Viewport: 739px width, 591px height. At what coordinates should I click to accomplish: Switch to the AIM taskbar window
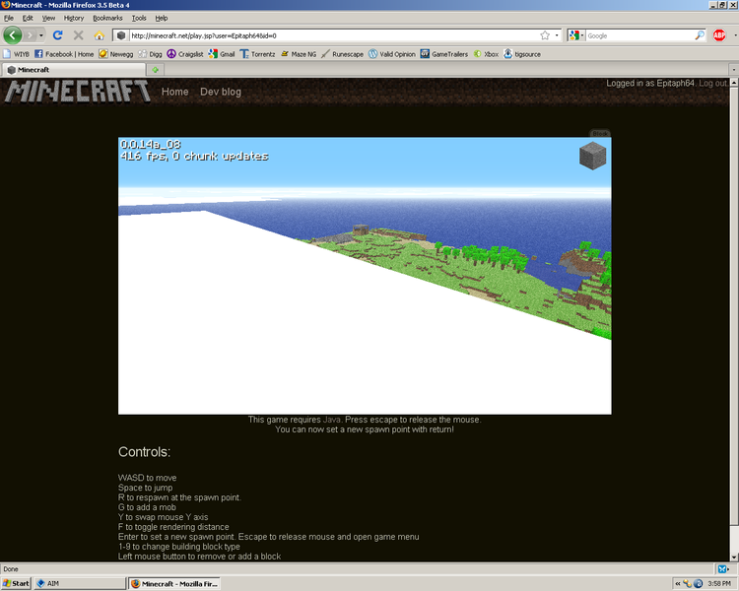click(x=80, y=583)
